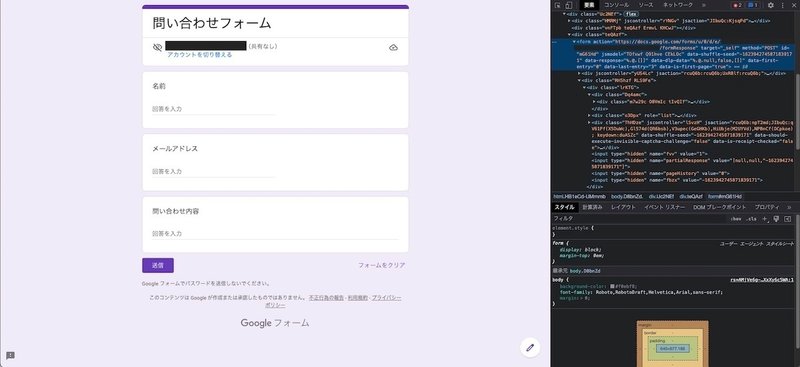
Task: Click the feedback report icon at bottom left
Action: [x=10, y=356]
